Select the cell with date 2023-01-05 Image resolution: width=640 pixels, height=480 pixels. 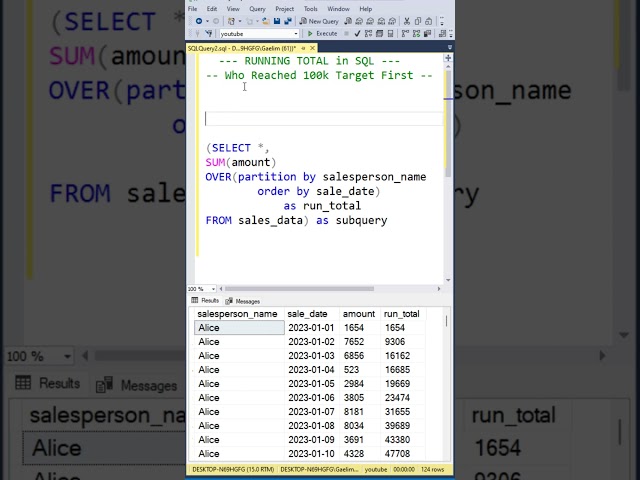point(312,384)
